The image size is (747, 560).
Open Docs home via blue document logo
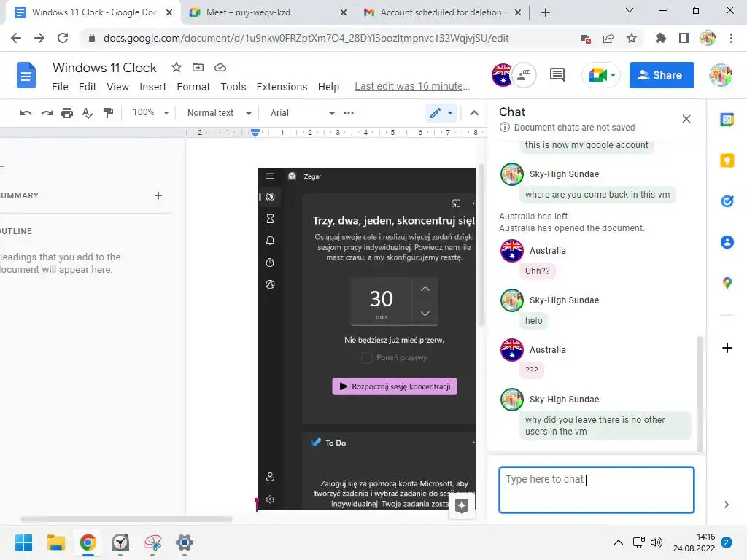tap(26, 75)
